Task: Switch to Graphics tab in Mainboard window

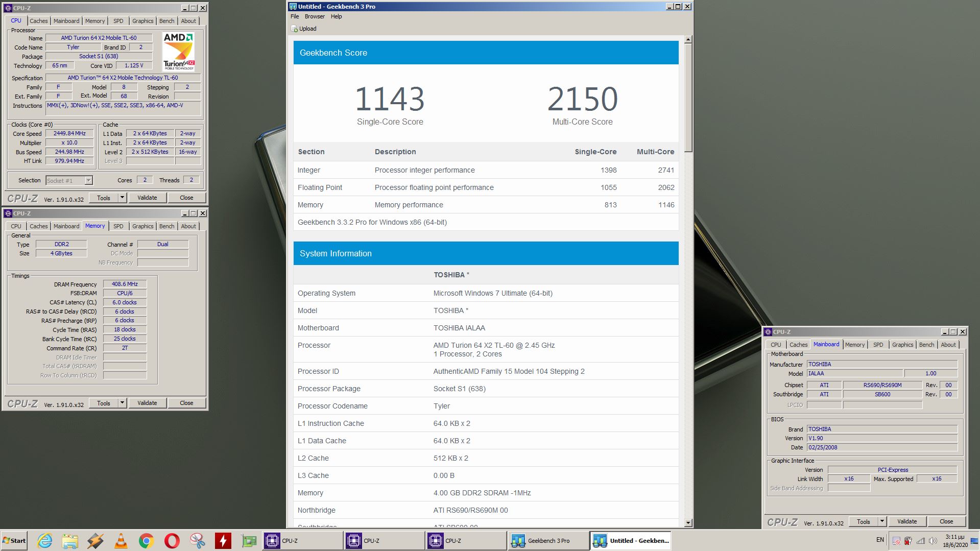Action: (902, 345)
